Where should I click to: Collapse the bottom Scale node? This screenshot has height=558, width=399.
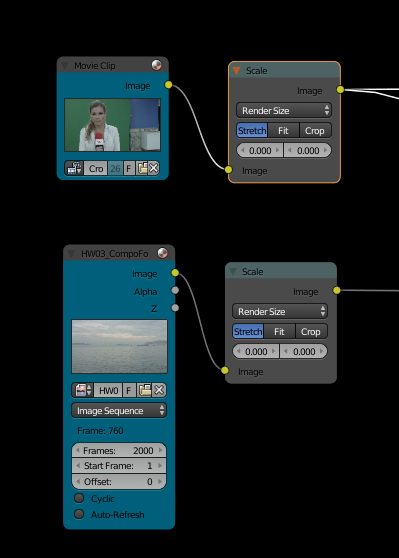pos(233,272)
